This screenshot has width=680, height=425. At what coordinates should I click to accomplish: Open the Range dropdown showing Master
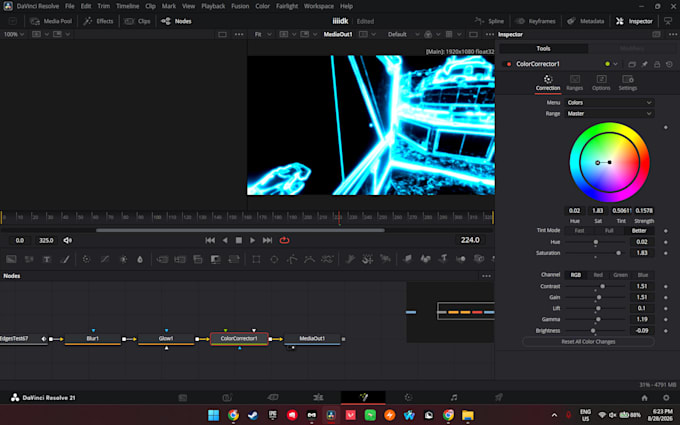coord(609,114)
